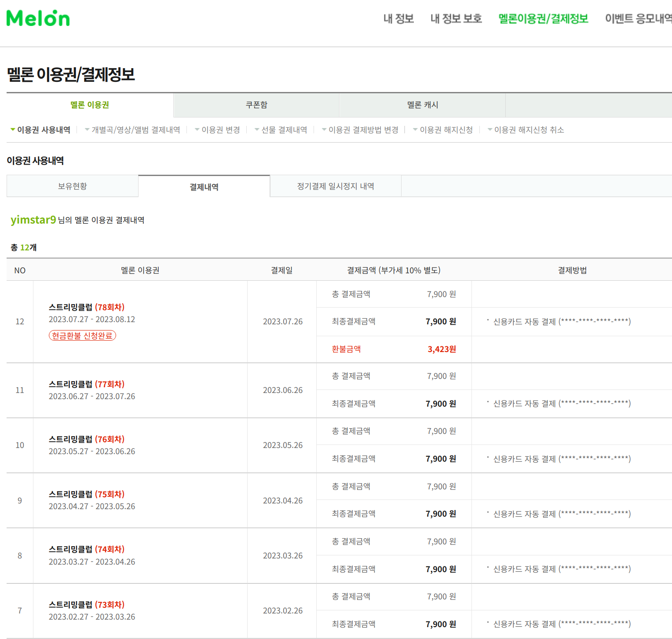
Task: Open 이용권 결제방법 변경 submenu
Action: (363, 130)
